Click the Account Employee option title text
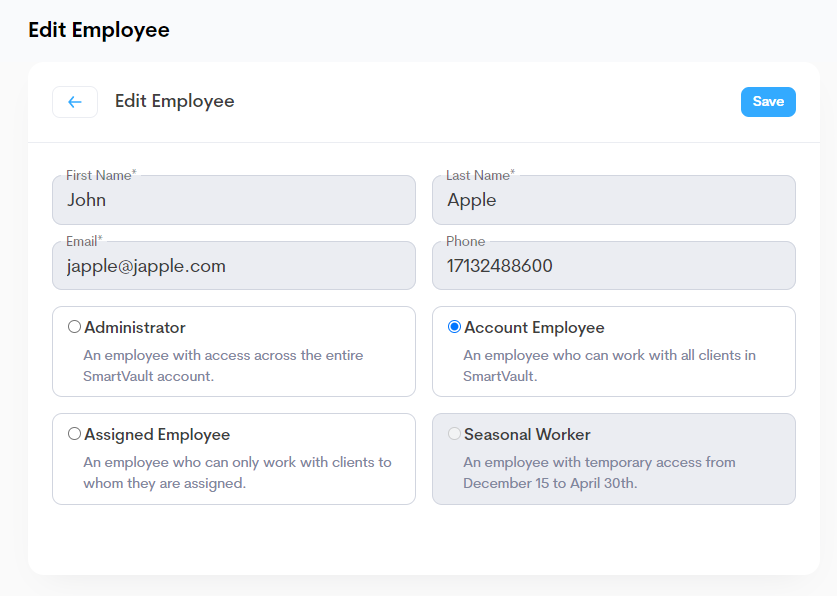 tap(534, 328)
